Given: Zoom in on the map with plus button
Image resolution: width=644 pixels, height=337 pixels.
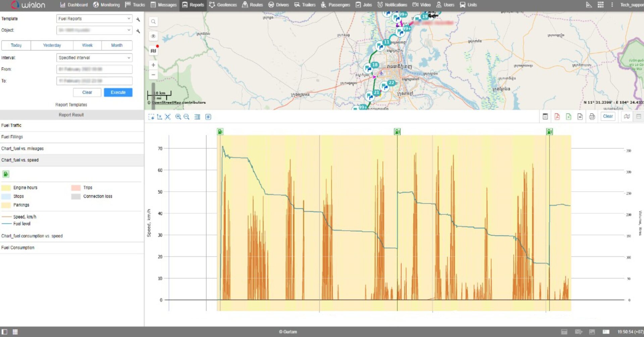Looking at the screenshot, I should click(153, 65).
